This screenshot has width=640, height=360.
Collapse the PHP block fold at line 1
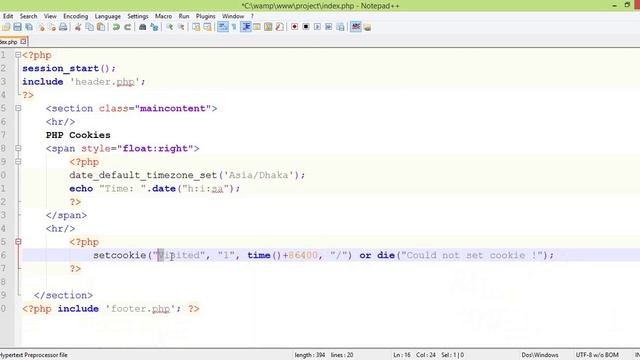[x=18, y=55]
